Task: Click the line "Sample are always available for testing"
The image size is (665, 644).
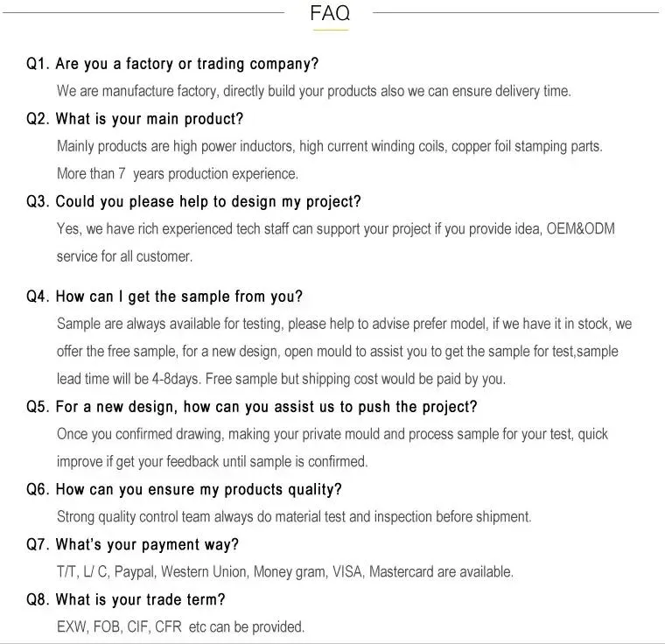Action: pyautogui.click(x=344, y=324)
